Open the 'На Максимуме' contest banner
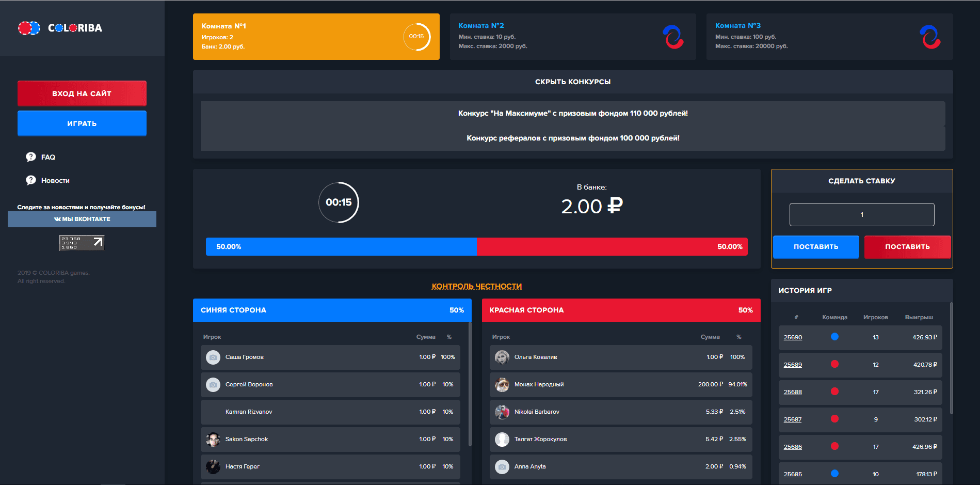This screenshot has width=980, height=485. 572,113
